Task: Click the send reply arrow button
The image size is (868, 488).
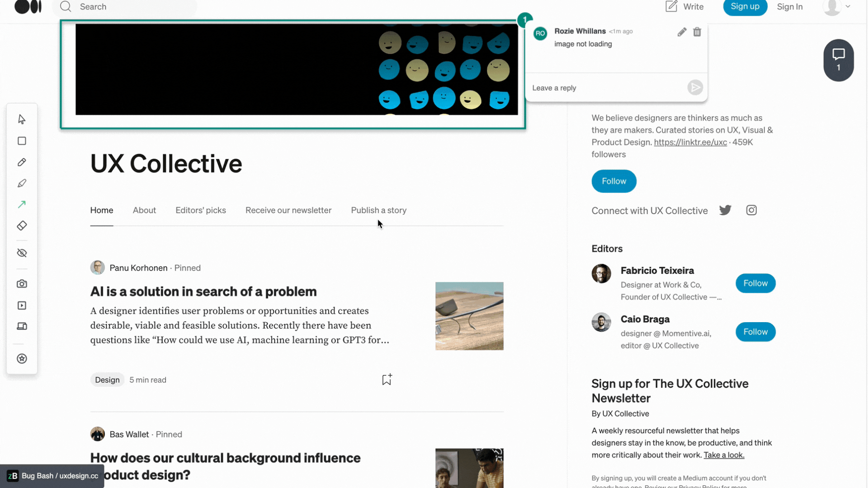Action: pos(694,88)
